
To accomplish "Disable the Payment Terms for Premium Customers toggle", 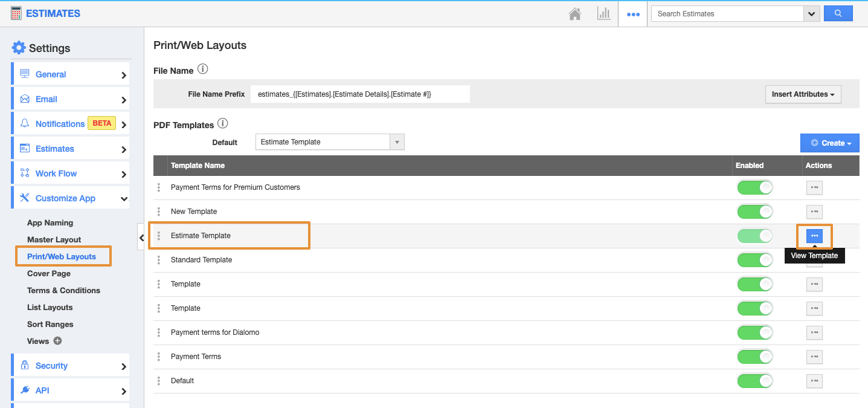I will tap(754, 187).
